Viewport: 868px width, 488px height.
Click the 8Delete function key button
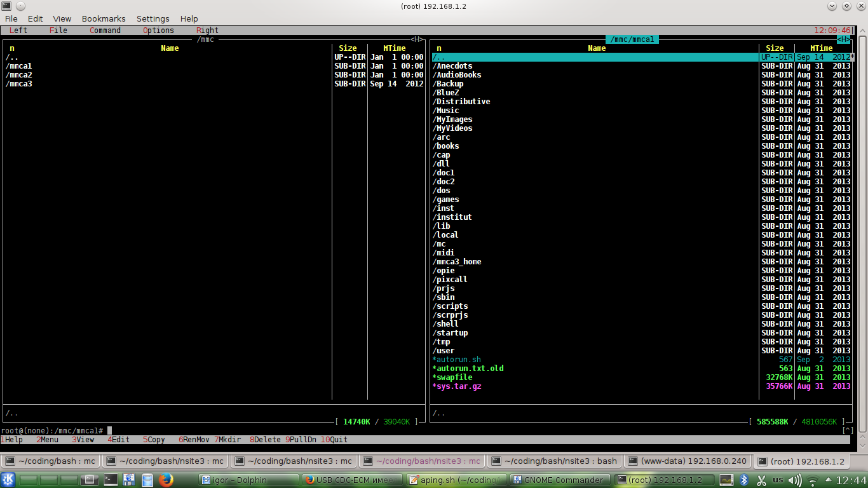(266, 440)
